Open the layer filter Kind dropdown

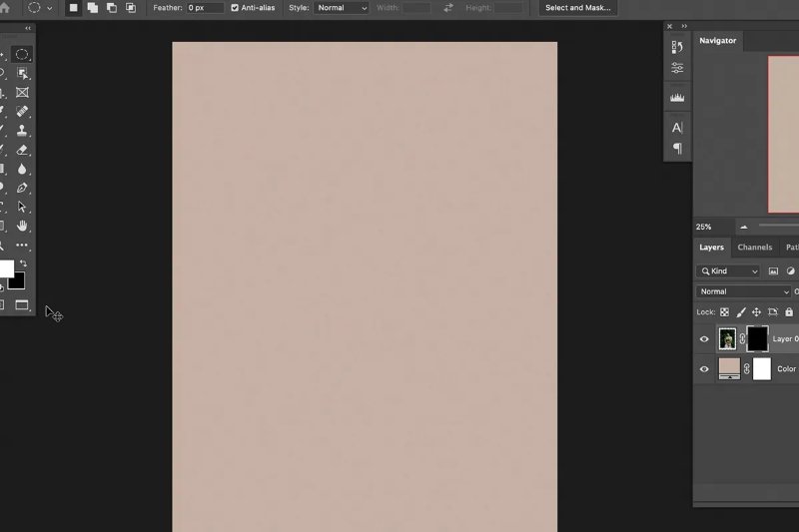[728, 271]
